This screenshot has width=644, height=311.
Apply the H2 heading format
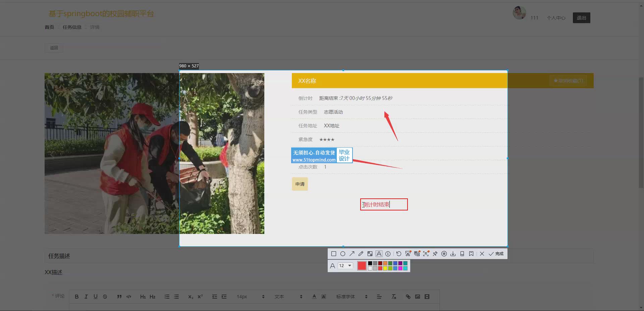click(x=152, y=297)
